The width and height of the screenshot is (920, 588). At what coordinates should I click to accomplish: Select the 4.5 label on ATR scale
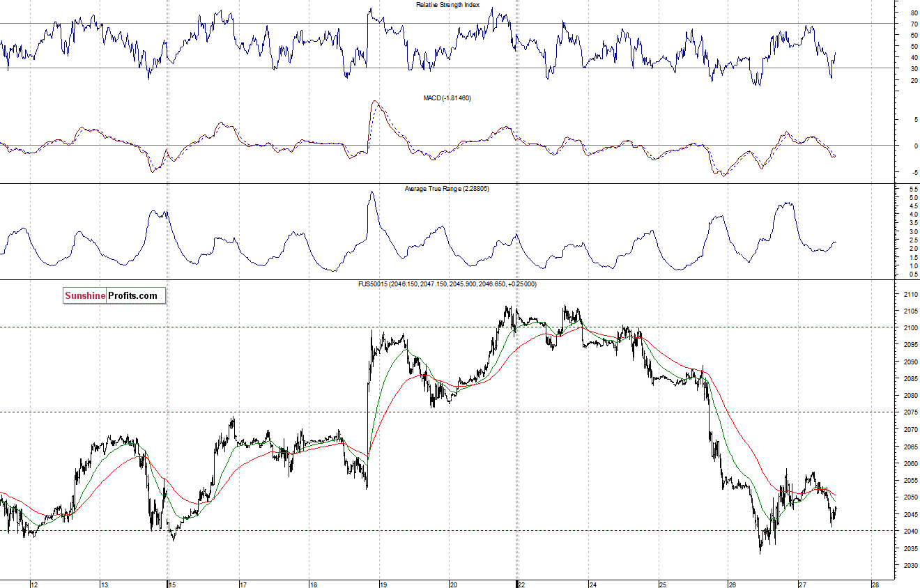[912, 206]
